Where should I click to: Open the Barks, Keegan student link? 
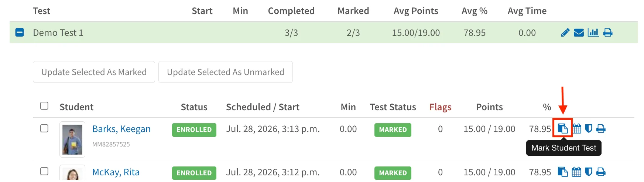click(x=121, y=129)
